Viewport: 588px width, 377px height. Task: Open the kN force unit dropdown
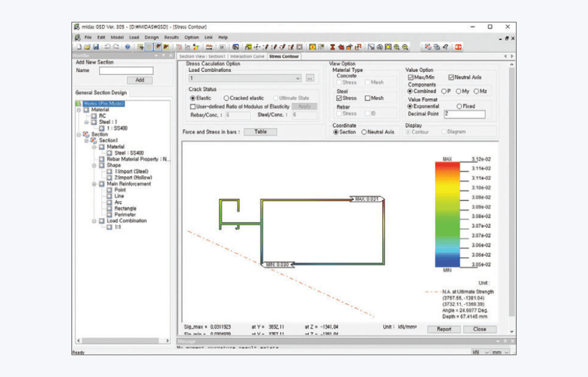tap(480, 353)
